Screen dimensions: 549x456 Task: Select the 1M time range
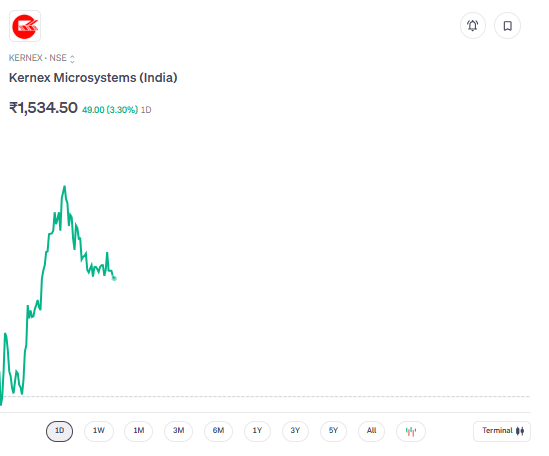(x=139, y=431)
